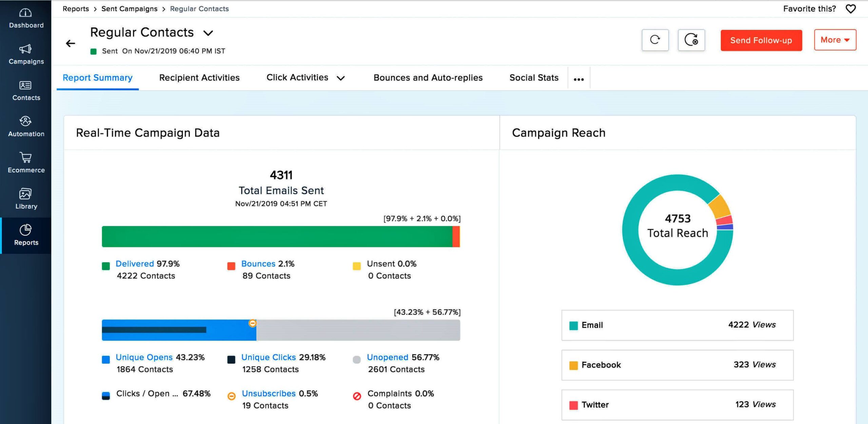Viewport: 868px width, 424px height.
Task: Click the red Bounces legend swatch
Action: 231,266
